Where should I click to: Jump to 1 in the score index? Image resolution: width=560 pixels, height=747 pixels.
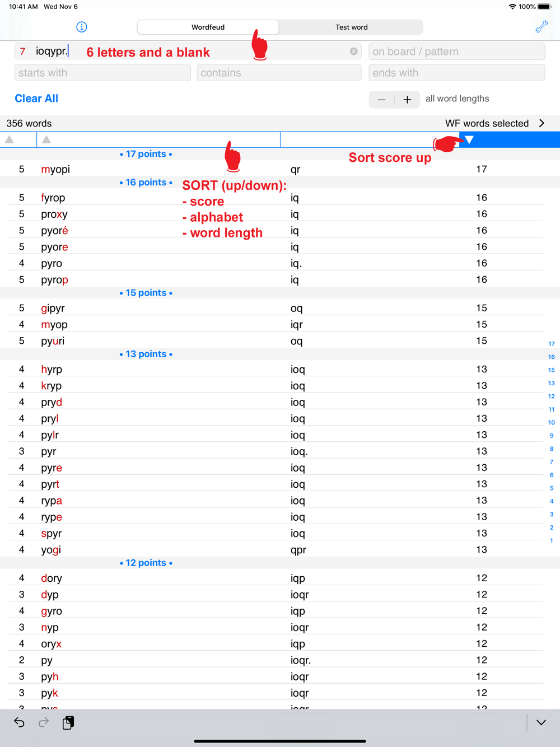[552, 540]
